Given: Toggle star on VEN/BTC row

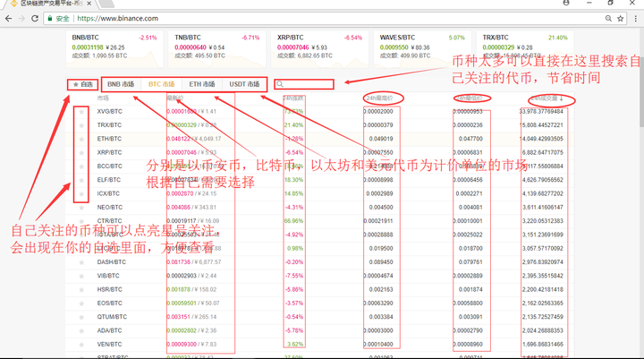Looking at the screenshot, I should [81, 345].
